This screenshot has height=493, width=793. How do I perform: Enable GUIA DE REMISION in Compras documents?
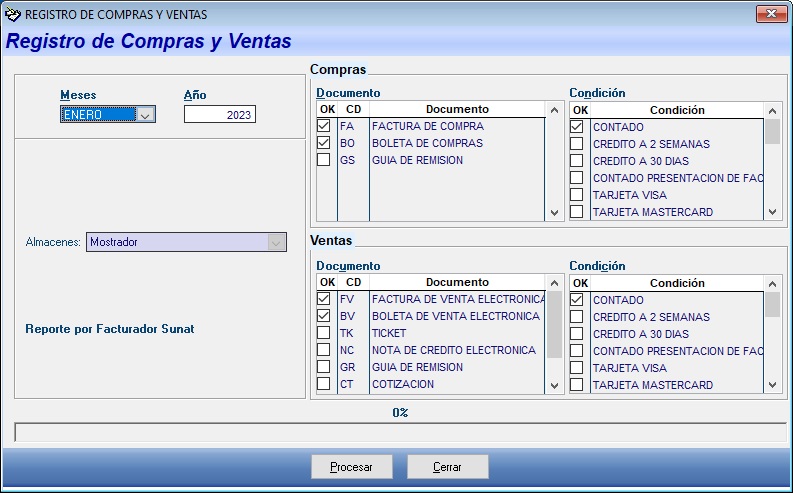(x=324, y=160)
